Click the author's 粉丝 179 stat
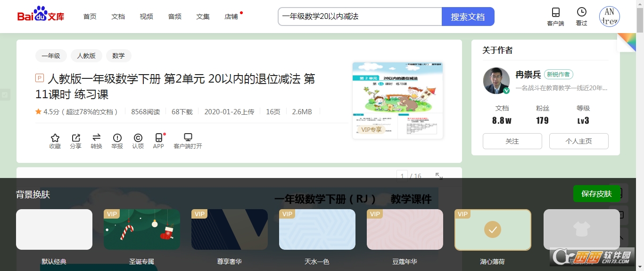 543,115
